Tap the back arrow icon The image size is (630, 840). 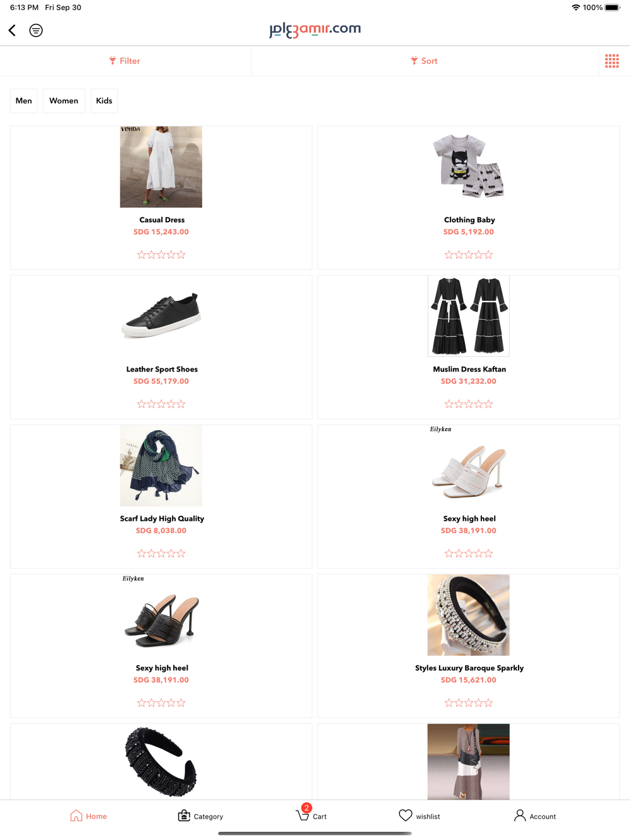coord(13,30)
